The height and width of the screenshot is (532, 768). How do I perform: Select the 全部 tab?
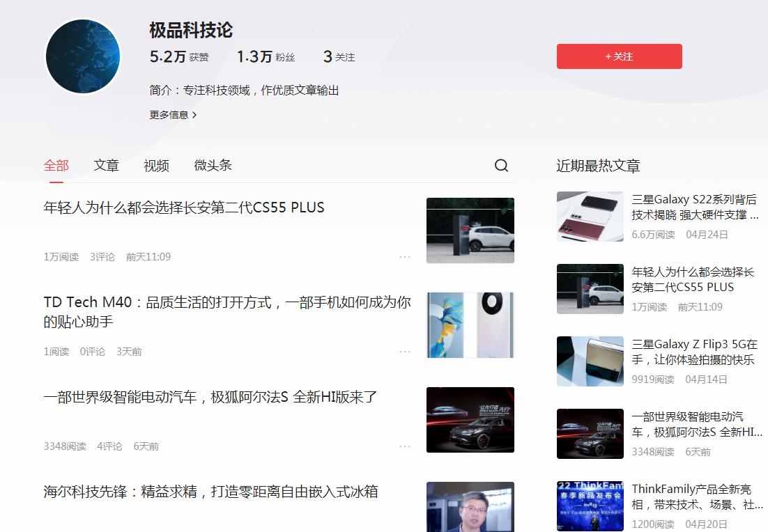[x=56, y=166]
